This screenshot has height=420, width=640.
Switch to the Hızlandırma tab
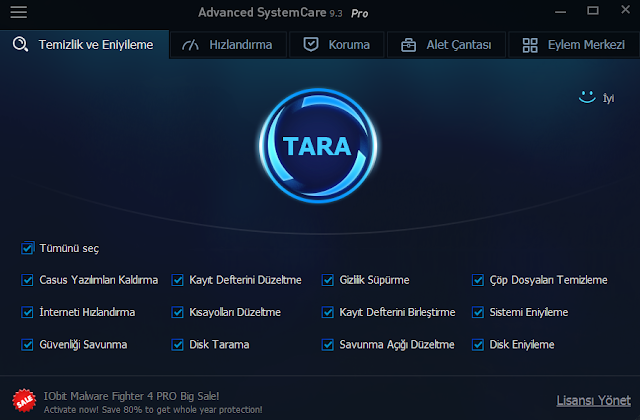click(228, 44)
